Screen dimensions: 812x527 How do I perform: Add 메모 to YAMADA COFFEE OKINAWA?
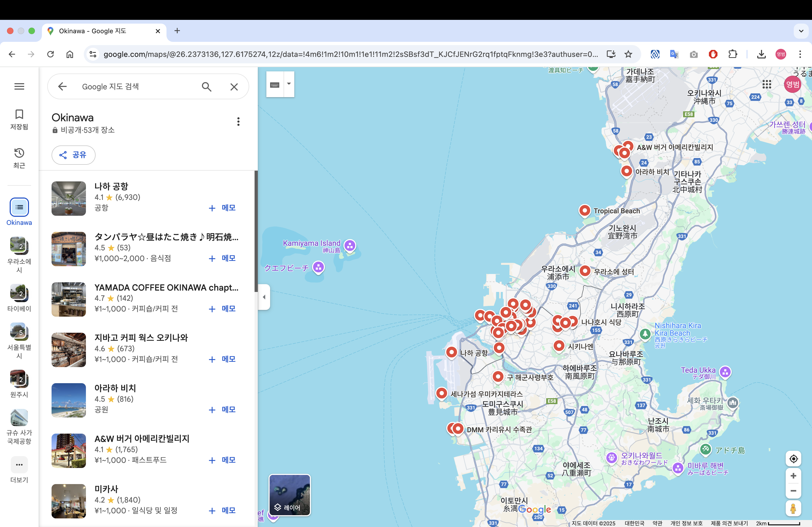click(222, 309)
